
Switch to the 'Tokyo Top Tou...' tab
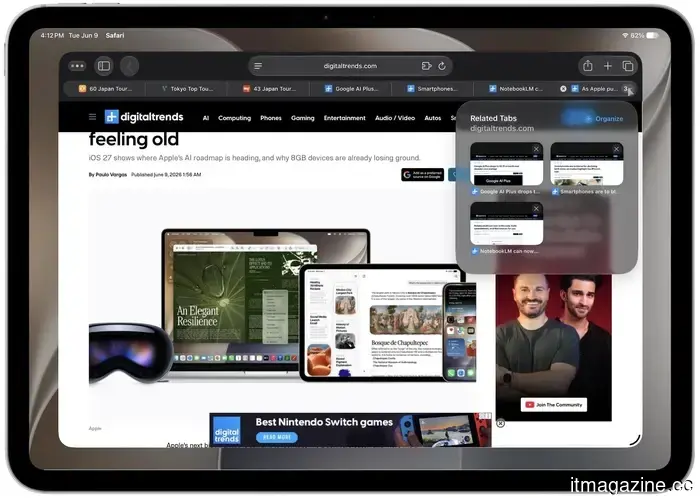(187, 89)
